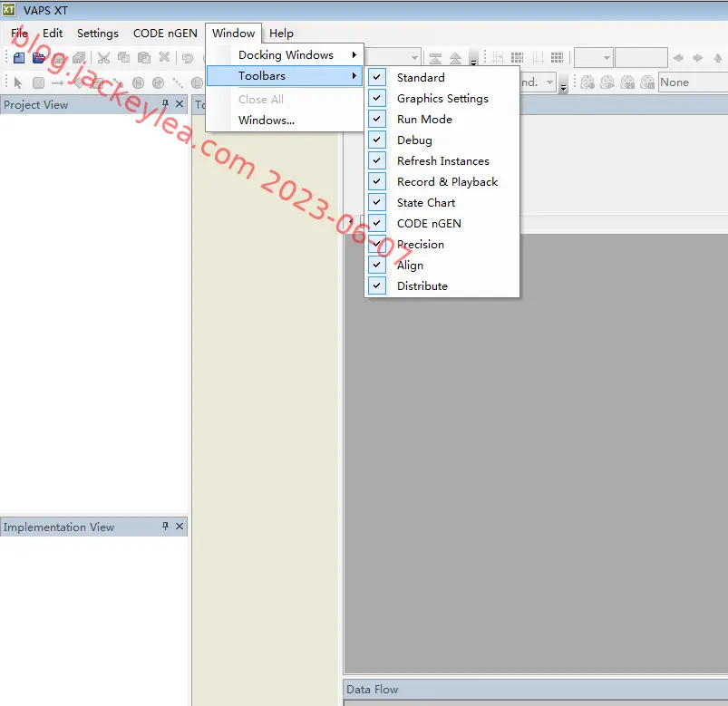Viewport: 728px width, 706px height.
Task: Click the delete X toolbar icon
Action: tap(164, 57)
